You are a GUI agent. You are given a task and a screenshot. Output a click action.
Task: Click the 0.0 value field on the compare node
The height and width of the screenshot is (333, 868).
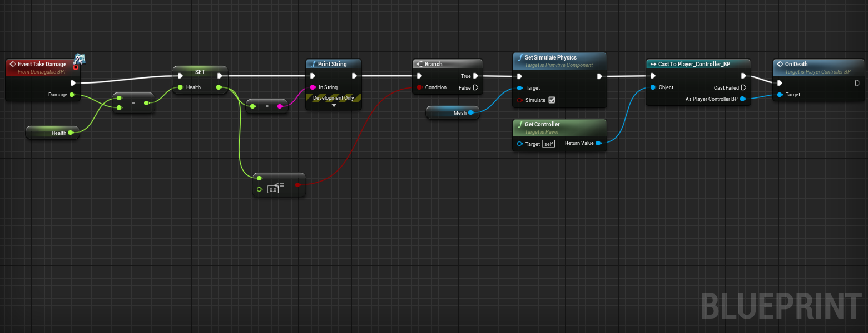(272, 190)
